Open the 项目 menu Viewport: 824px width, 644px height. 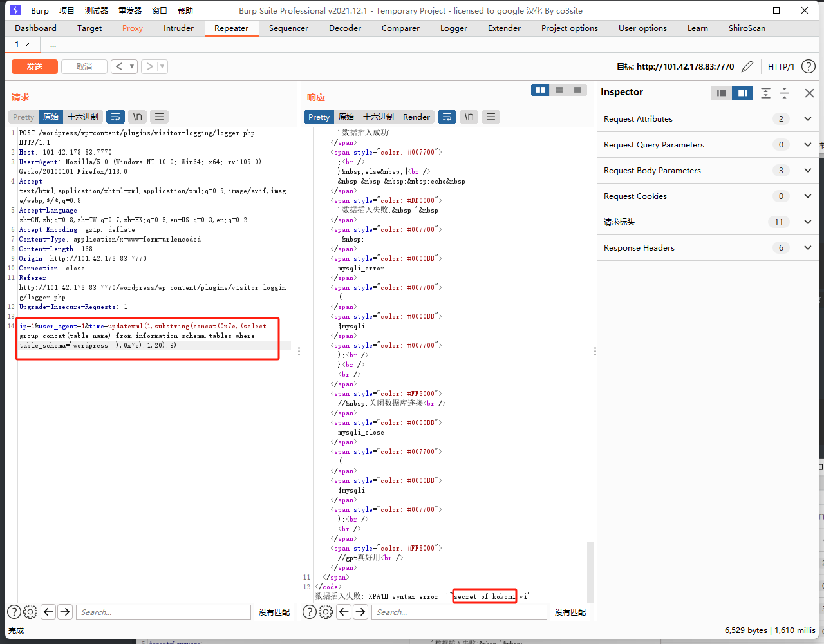tap(67, 10)
